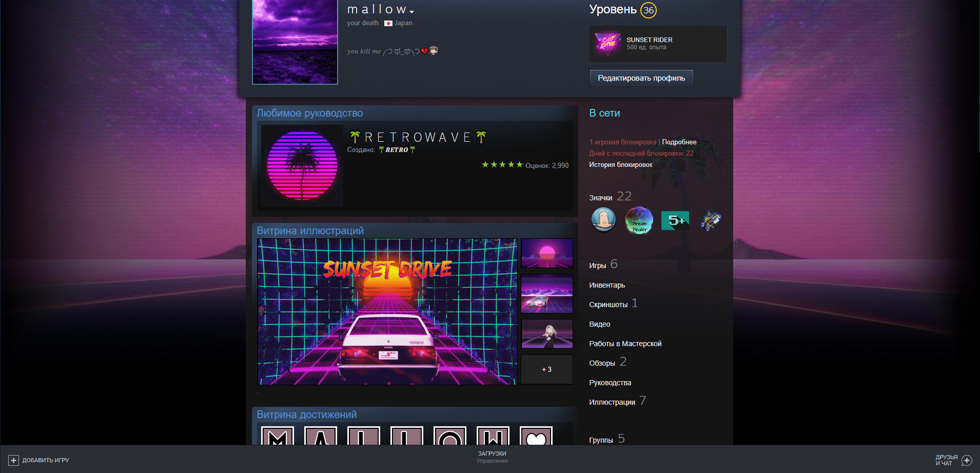The height and width of the screenshot is (473, 980).
Task: Open the ЗАГРУЗКИ downloads manager
Action: pos(492,453)
